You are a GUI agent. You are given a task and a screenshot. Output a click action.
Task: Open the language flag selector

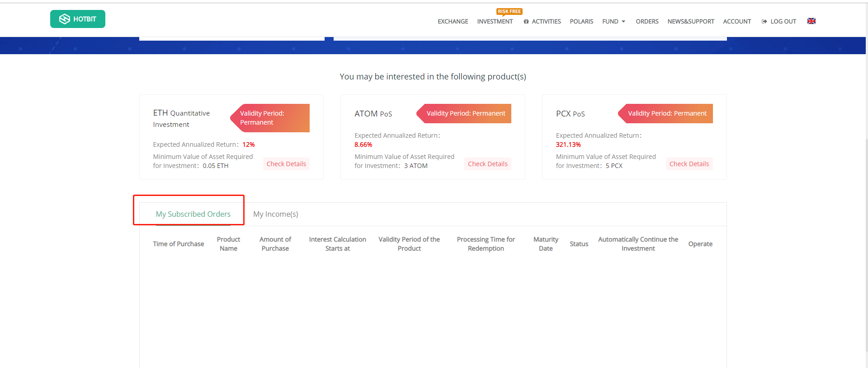coord(811,21)
